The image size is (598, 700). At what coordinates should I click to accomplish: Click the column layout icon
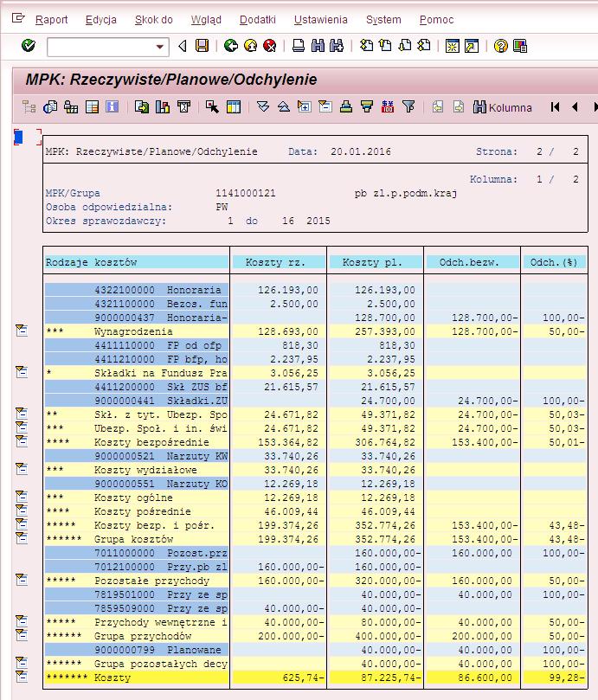coord(233,106)
